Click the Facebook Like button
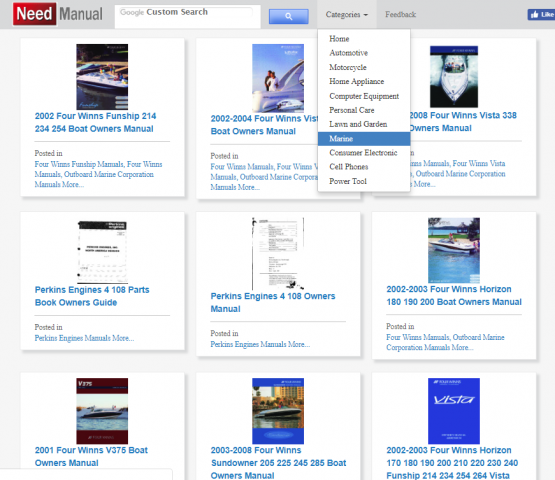Image resolution: width=555 pixels, height=480 pixels. [541, 15]
